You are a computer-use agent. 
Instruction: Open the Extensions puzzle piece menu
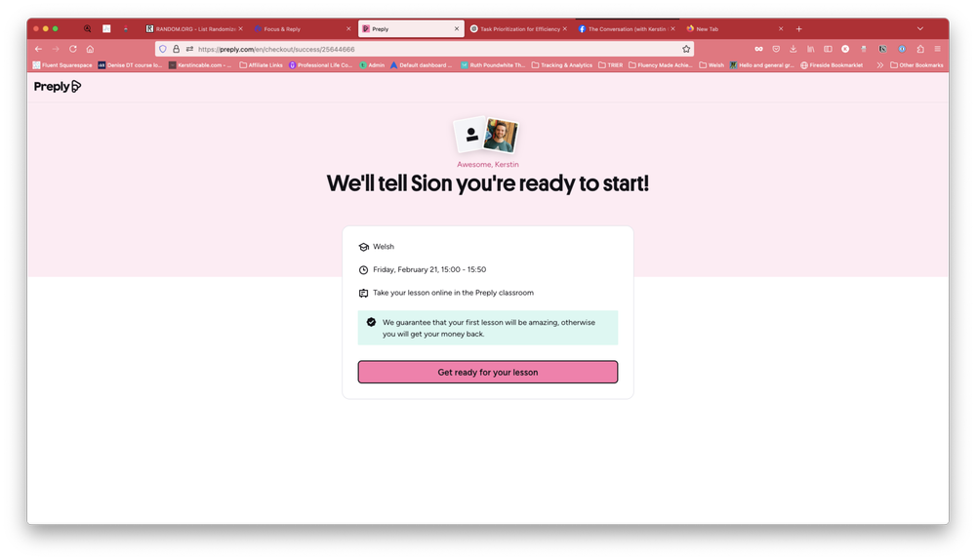(920, 49)
